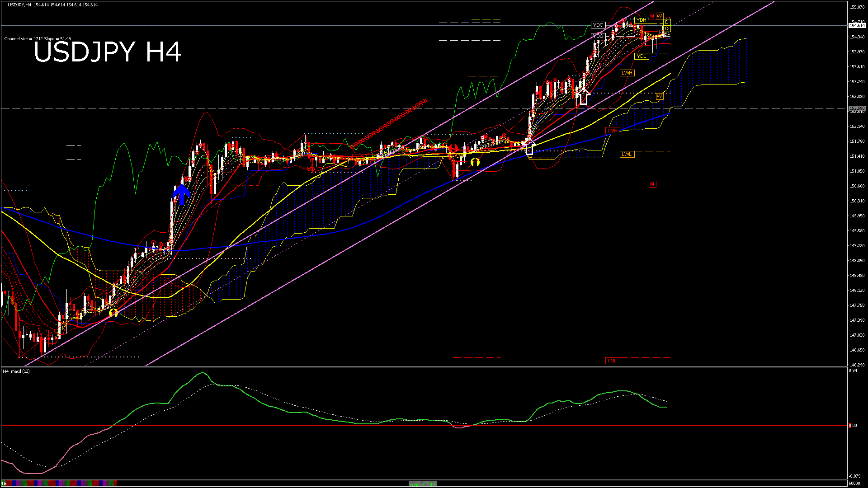Click the white outlined arrow near 152.88
This screenshot has width=868, height=488.
pyautogui.click(x=583, y=97)
